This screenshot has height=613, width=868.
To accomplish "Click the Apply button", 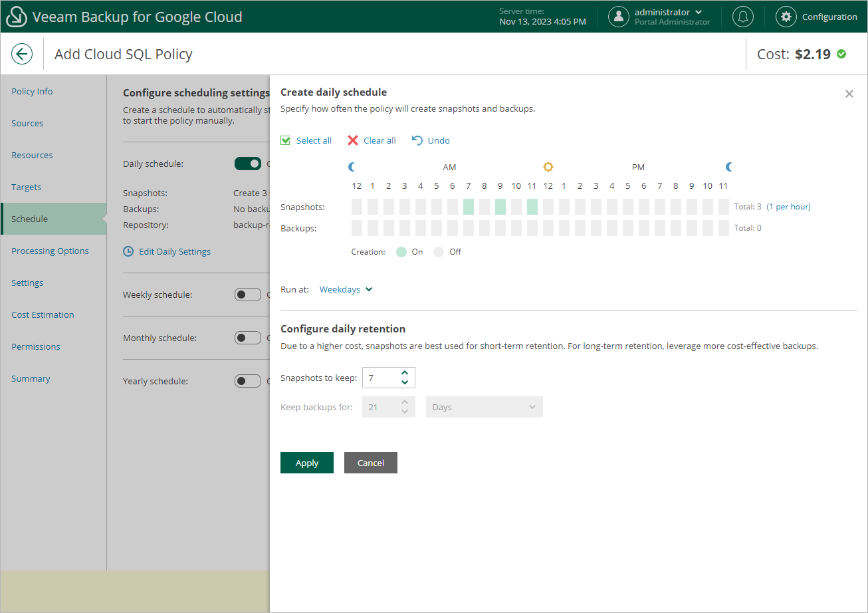I will click(x=307, y=463).
